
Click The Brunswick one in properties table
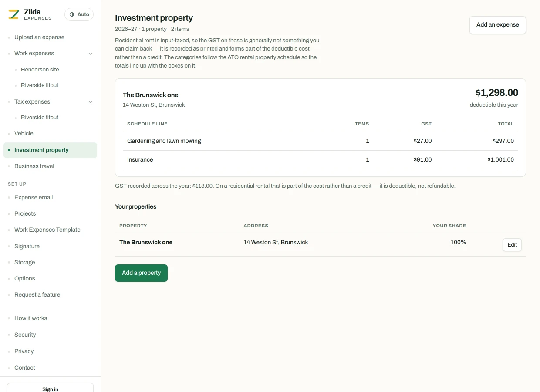(146, 243)
